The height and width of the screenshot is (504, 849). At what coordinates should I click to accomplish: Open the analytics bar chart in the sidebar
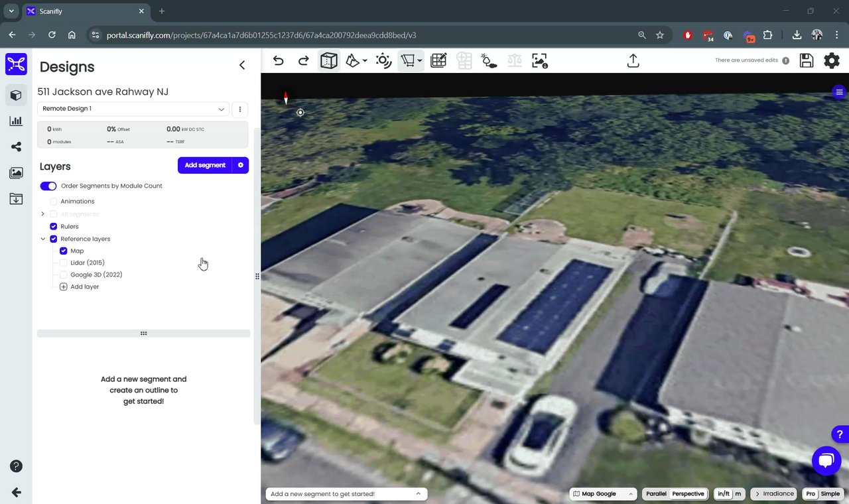pos(16,121)
